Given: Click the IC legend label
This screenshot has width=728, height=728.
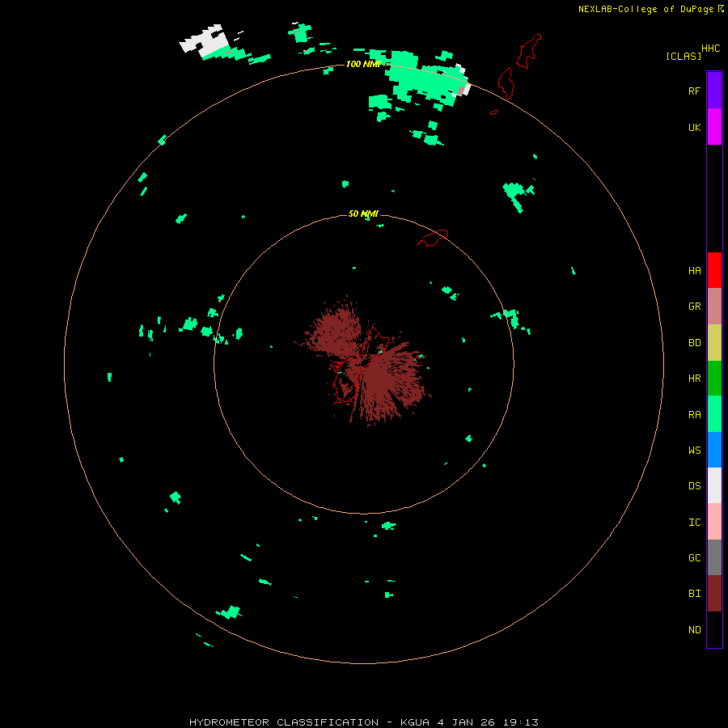Looking at the screenshot, I should pos(694,523).
